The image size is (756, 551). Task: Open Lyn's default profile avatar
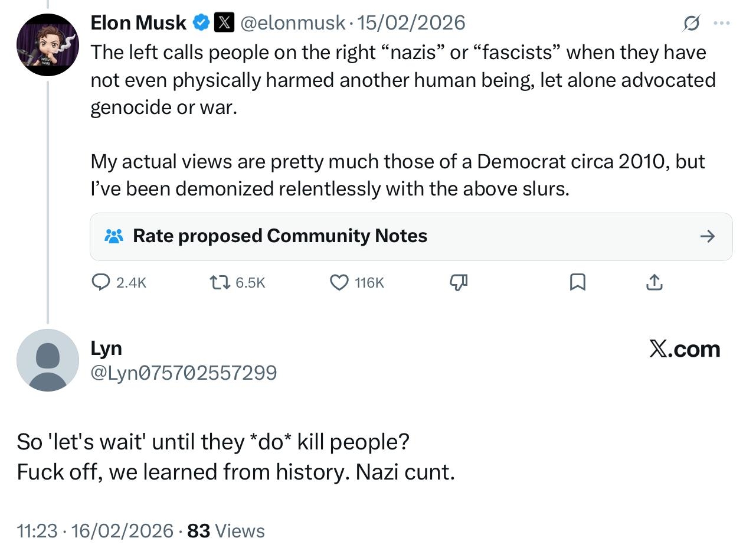click(48, 360)
